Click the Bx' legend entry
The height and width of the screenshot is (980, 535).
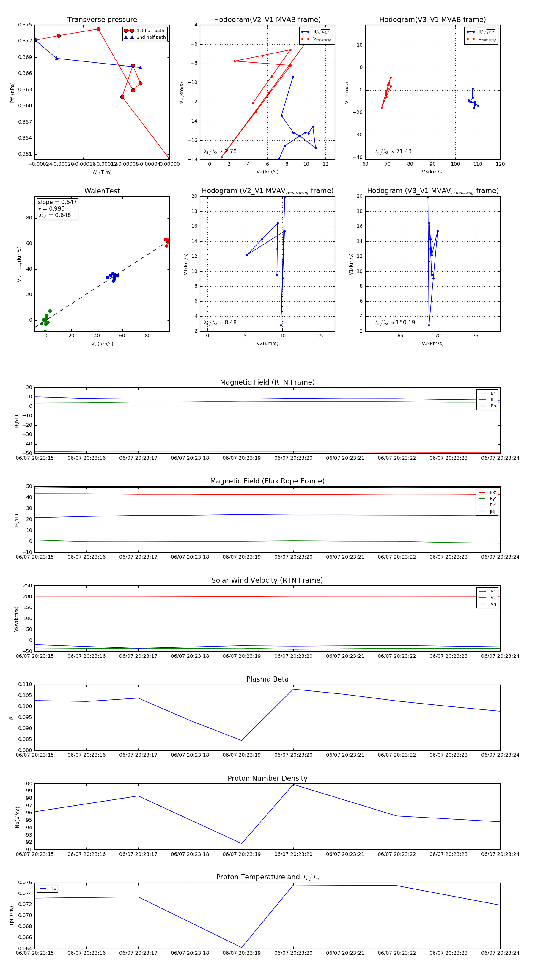[487, 493]
